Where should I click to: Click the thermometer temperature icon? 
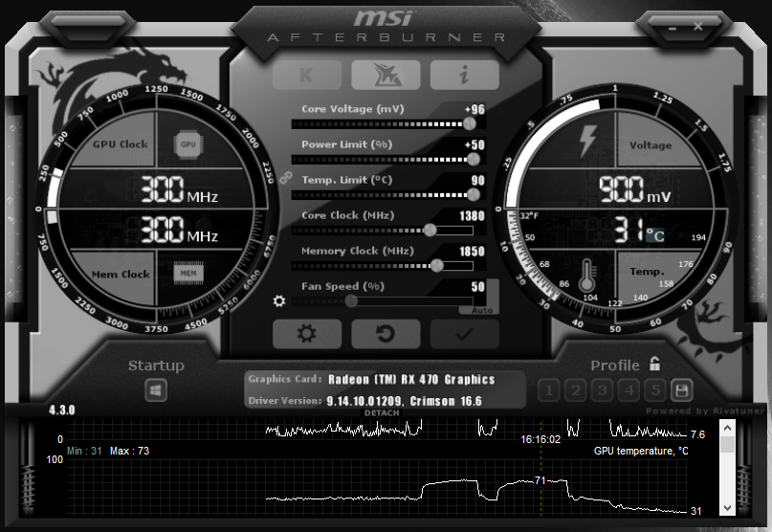[x=586, y=276]
